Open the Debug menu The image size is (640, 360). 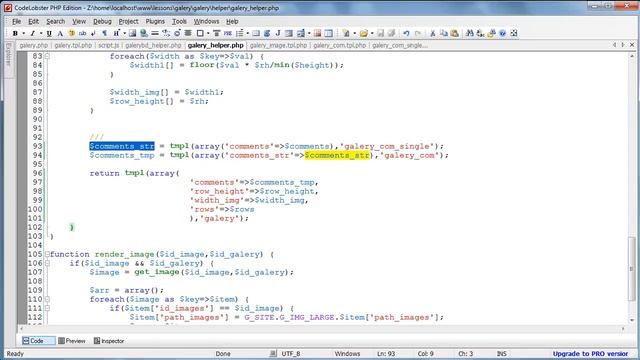pyautogui.click(x=102, y=21)
